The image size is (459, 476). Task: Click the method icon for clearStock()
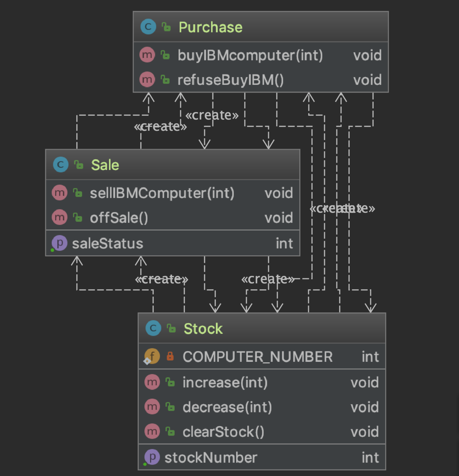(152, 432)
